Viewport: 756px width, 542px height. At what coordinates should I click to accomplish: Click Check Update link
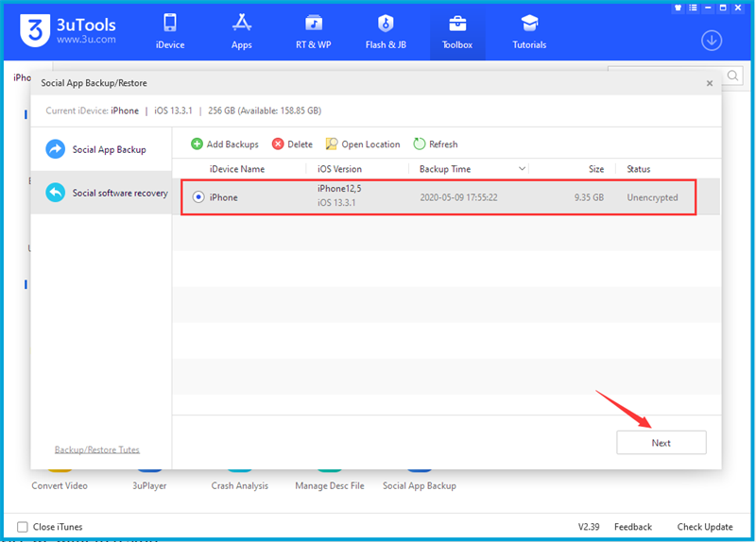click(x=704, y=527)
